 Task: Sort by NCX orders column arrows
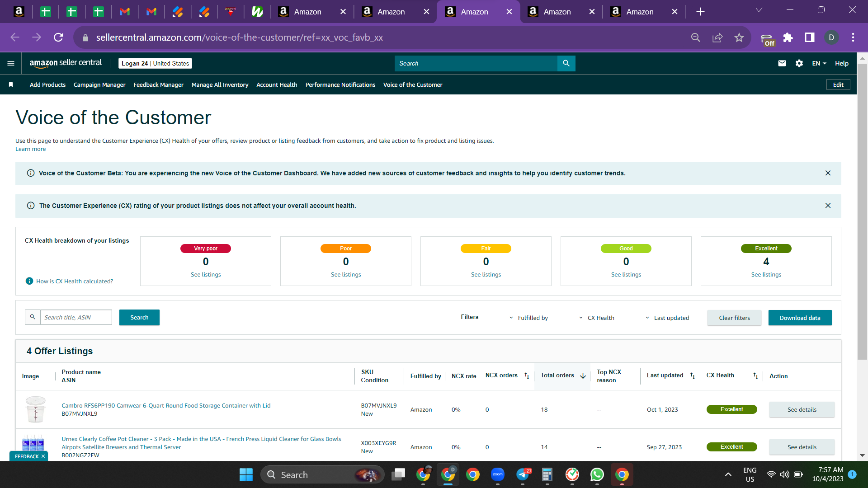click(527, 376)
